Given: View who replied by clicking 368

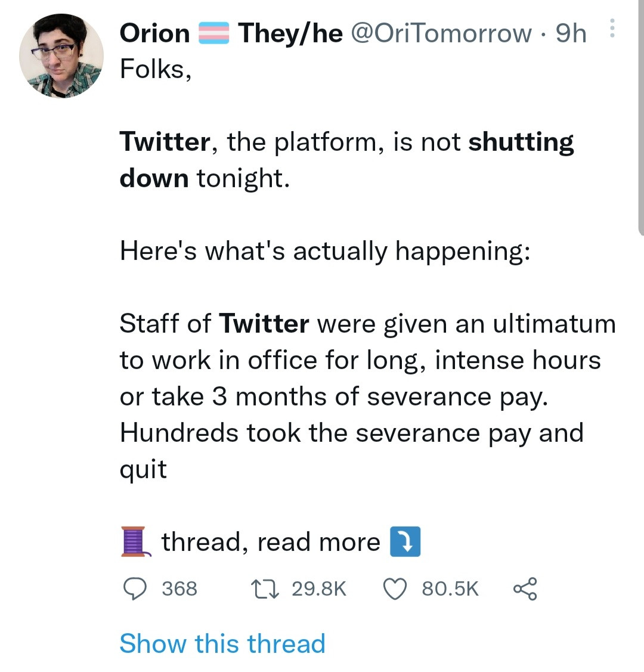Looking at the screenshot, I should point(179,589).
